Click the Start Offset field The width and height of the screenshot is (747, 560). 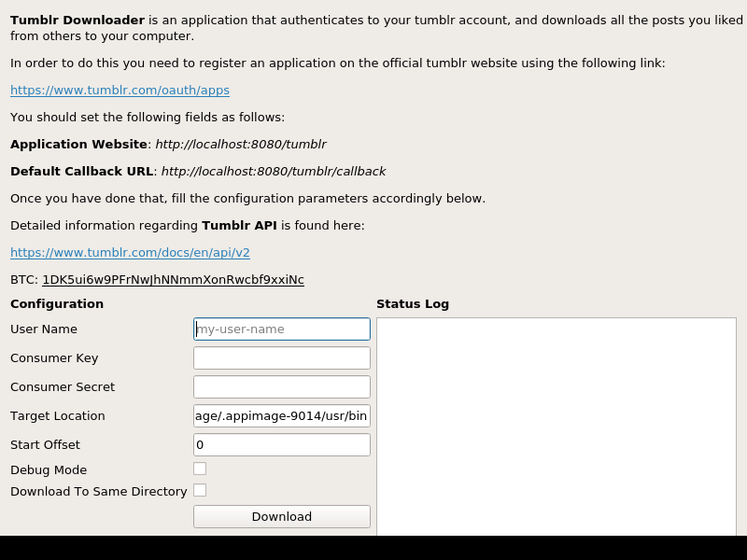[x=282, y=445]
